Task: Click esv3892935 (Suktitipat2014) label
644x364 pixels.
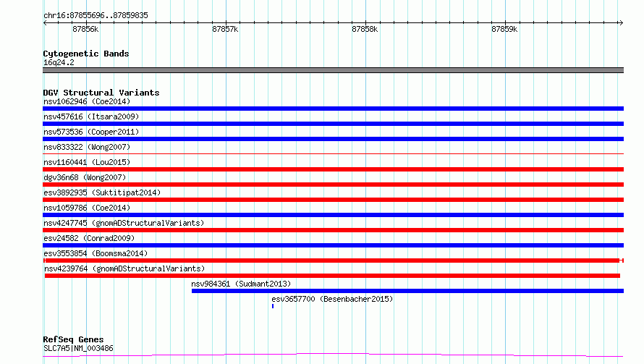Action: (x=102, y=192)
